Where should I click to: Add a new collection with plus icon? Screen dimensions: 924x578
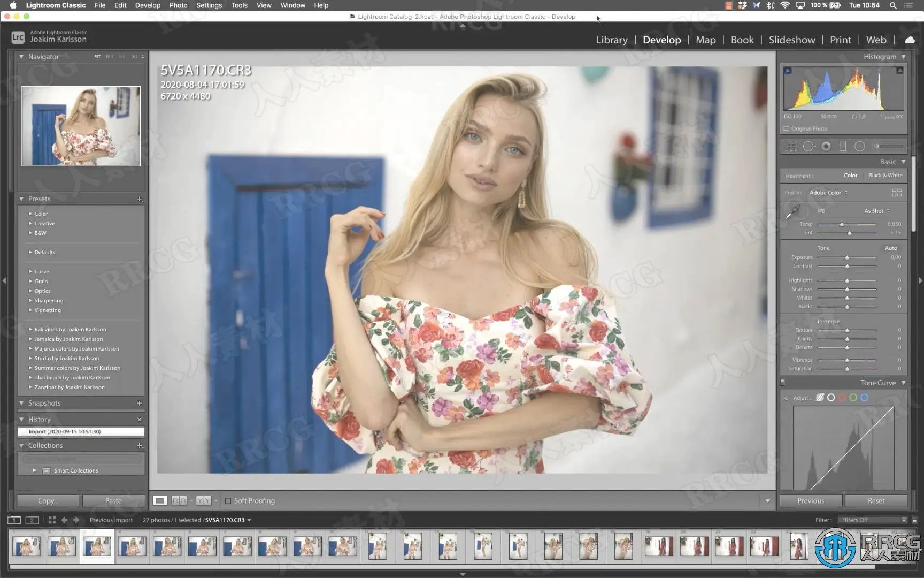tap(140, 445)
